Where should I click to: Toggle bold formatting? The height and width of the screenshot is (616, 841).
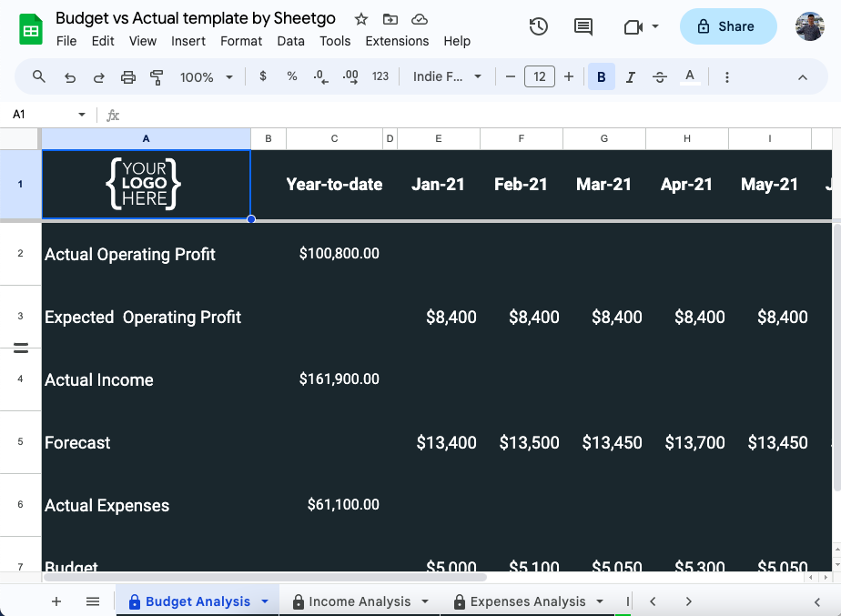tap(602, 76)
